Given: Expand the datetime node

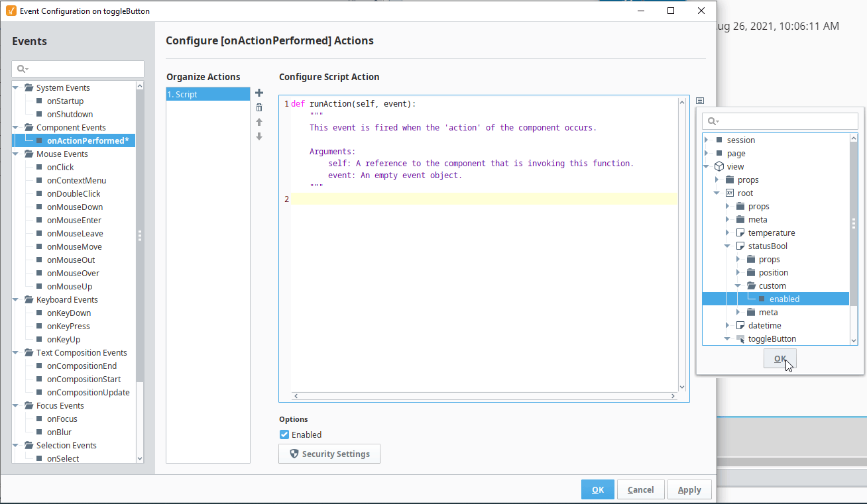Looking at the screenshot, I should (x=728, y=326).
